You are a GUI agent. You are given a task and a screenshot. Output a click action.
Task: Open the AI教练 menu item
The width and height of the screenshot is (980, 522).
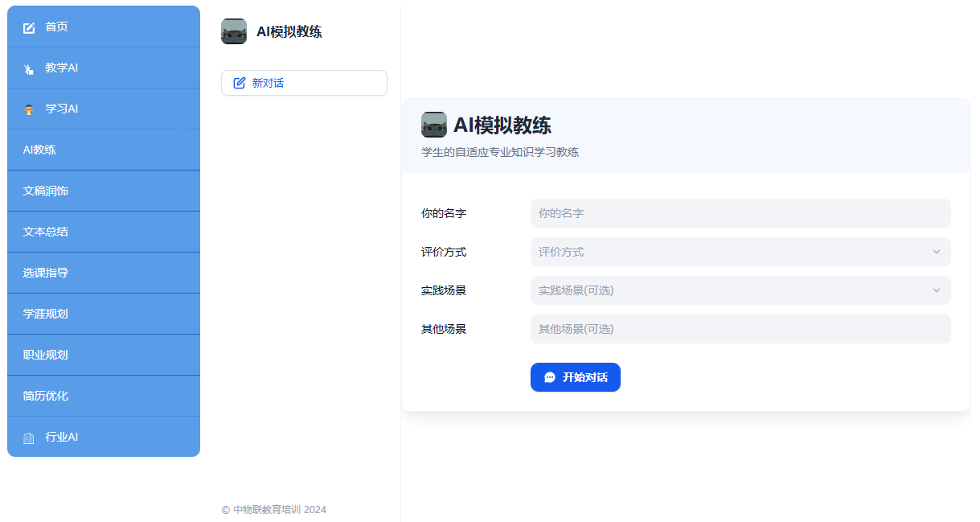tap(40, 150)
